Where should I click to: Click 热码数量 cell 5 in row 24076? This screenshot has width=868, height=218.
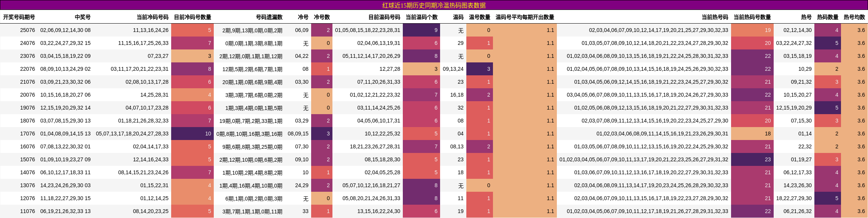pyautogui.click(x=828, y=43)
